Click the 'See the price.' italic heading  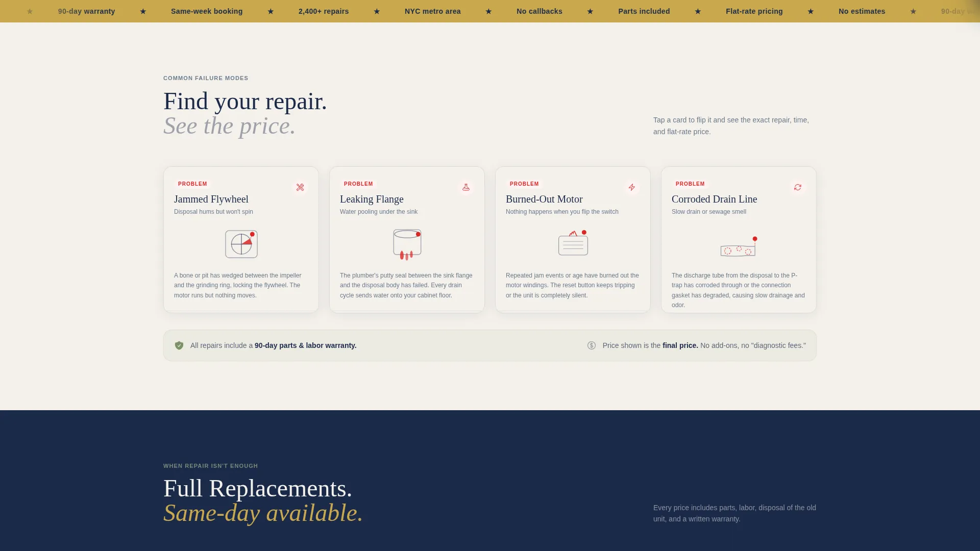coord(229,126)
